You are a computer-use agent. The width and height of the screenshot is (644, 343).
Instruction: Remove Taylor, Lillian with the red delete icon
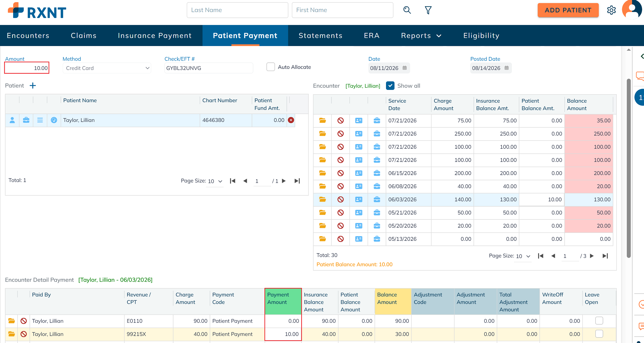tap(291, 120)
